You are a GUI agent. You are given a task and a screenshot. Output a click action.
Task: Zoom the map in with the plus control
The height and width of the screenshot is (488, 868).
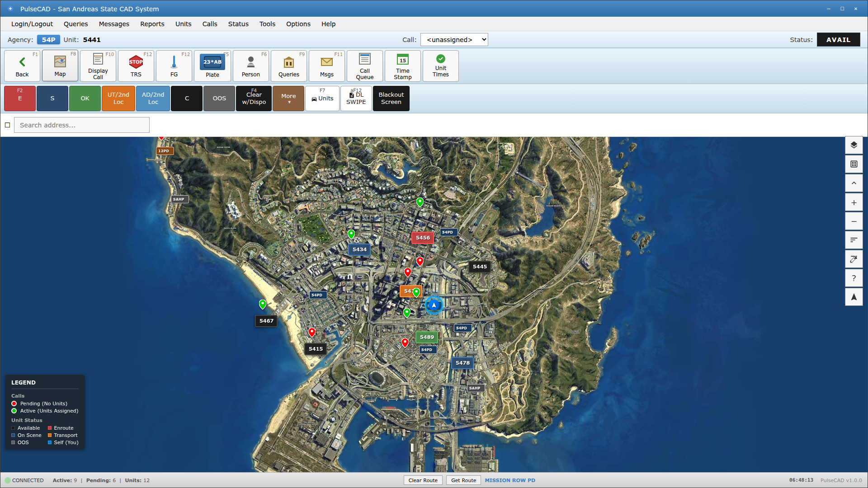tap(854, 202)
